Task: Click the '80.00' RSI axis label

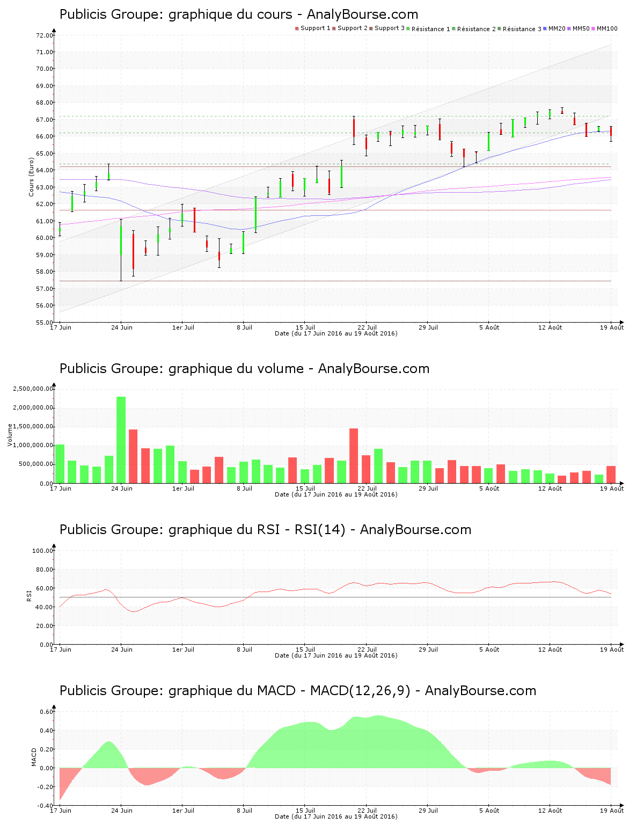Action: click(x=44, y=570)
